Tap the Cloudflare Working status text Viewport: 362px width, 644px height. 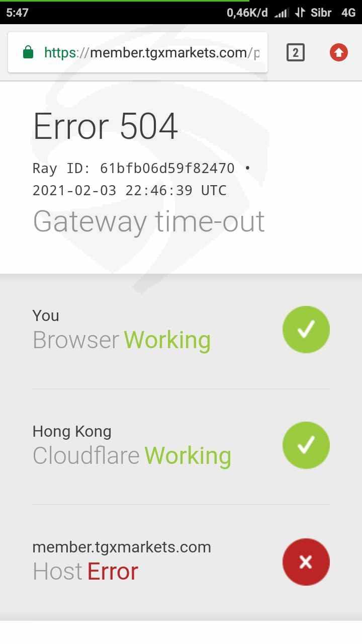coord(132,456)
